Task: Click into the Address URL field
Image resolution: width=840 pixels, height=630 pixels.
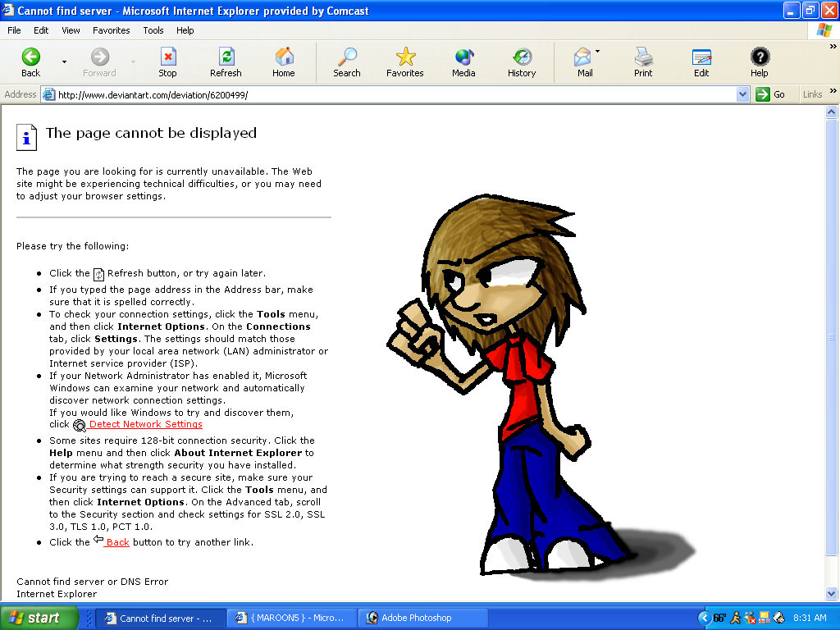Action: (x=396, y=95)
